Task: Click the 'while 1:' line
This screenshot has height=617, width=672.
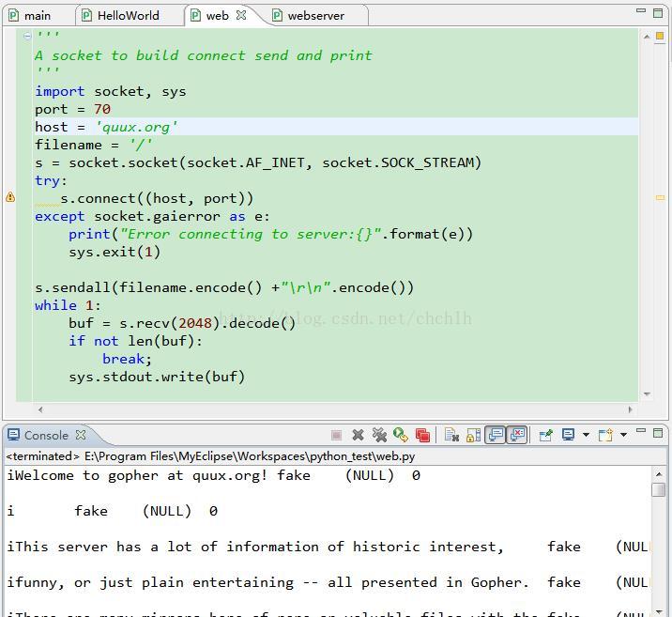Action: [68, 305]
